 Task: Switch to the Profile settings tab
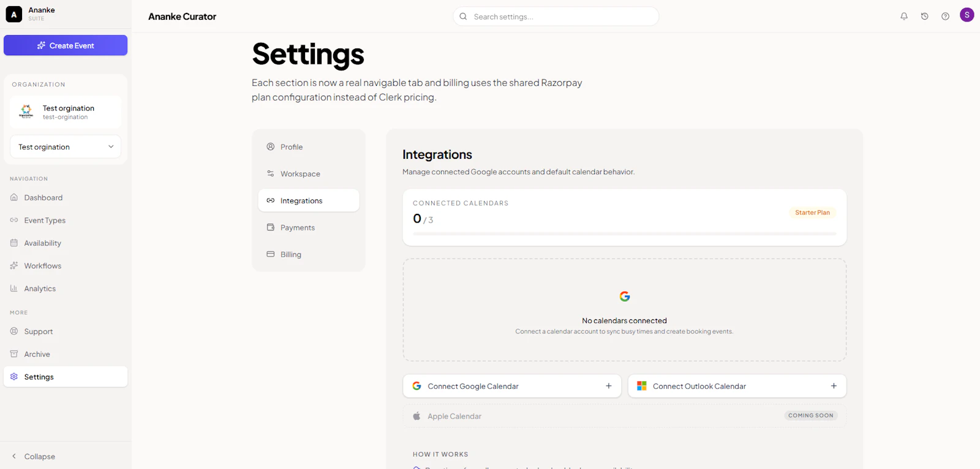[309, 147]
